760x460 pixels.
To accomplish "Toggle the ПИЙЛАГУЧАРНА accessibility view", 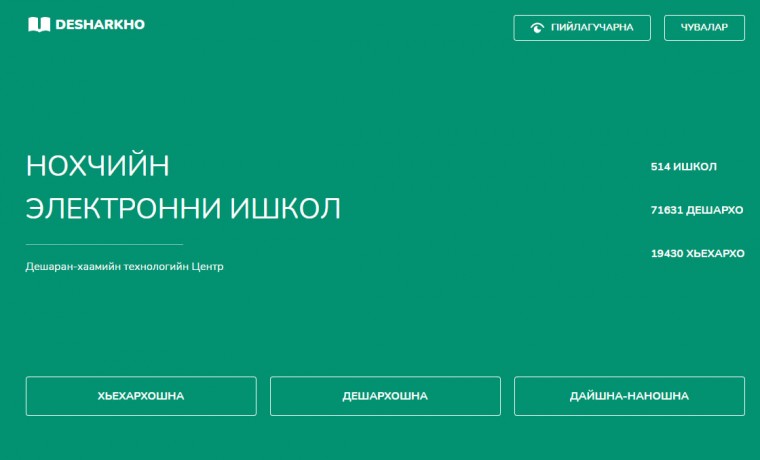I will [582, 28].
